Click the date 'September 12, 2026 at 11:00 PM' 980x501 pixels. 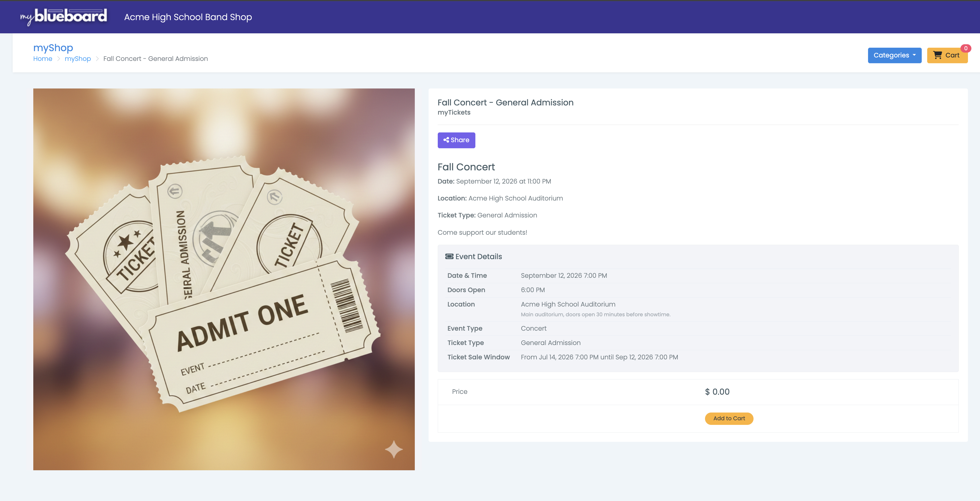(503, 181)
